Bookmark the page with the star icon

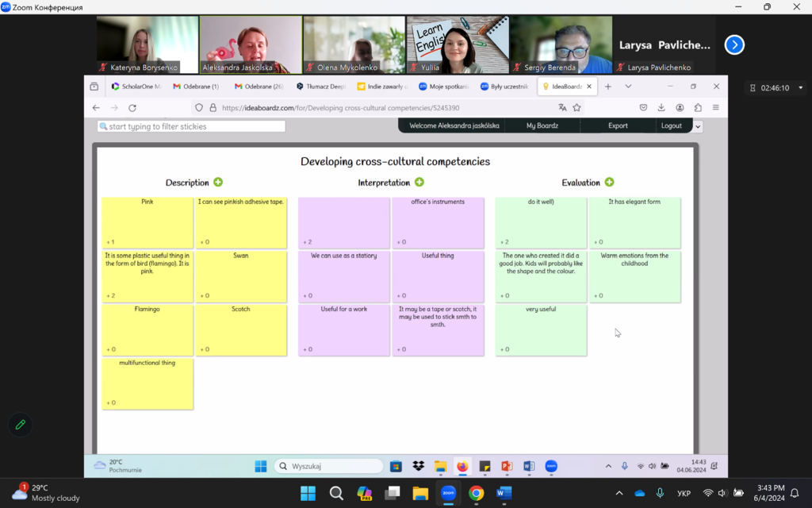click(x=577, y=107)
